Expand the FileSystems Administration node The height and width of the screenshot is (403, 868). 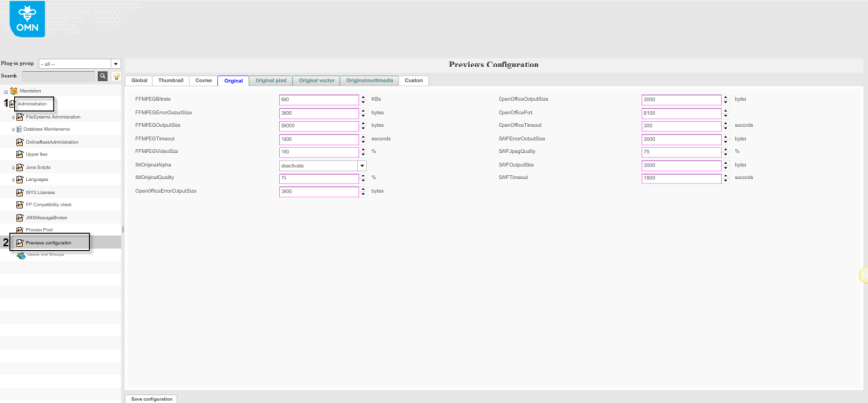(x=14, y=117)
